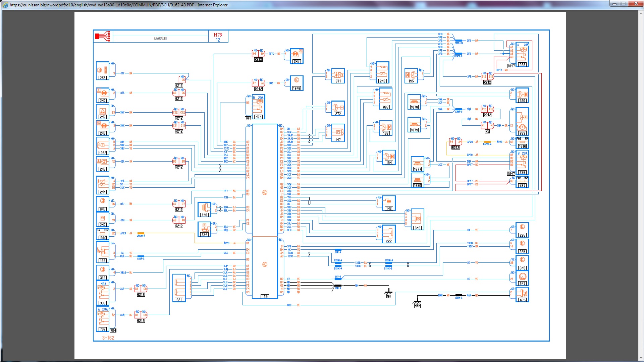Select ignition coil component 1077
Screen dimensions: 644x362
pos(418,164)
